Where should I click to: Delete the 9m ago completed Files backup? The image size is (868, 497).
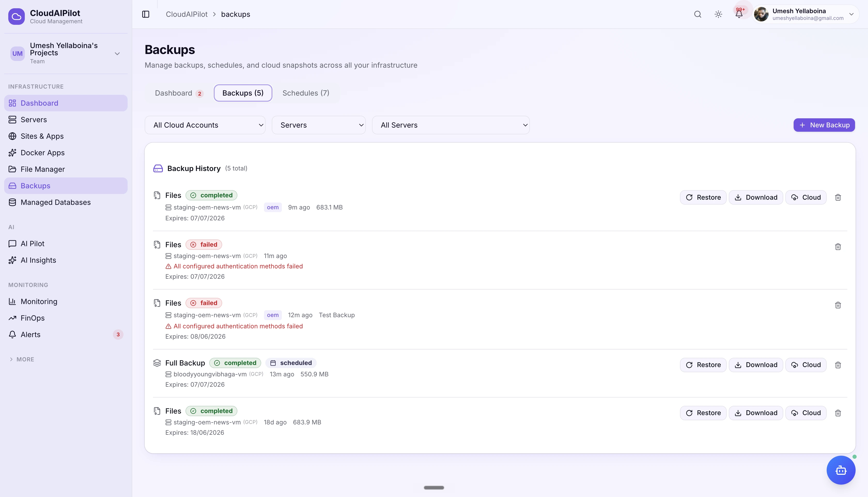(x=838, y=197)
